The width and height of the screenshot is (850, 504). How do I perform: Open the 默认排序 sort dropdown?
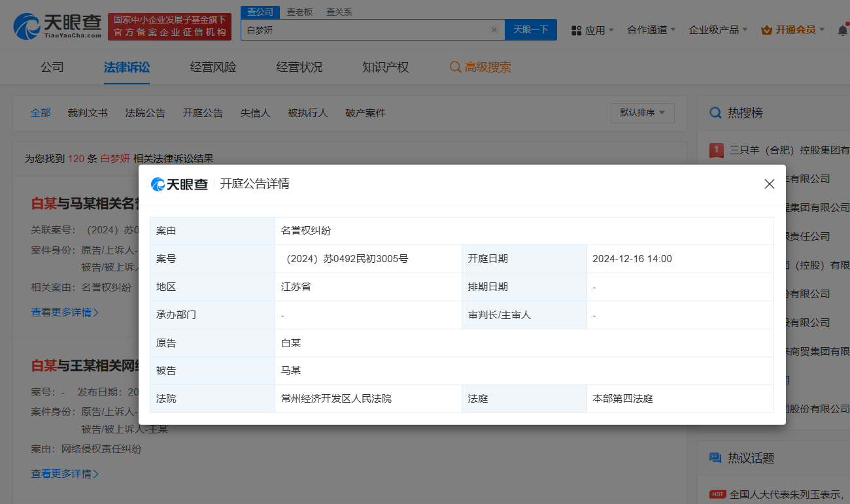(x=642, y=113)
